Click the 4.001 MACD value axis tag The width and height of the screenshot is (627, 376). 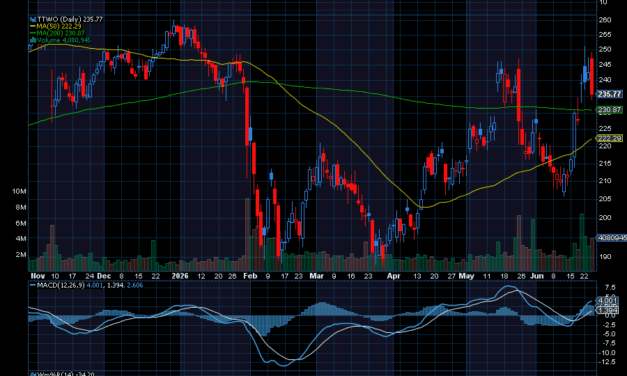pyautogui.click(x=608, y=300)
